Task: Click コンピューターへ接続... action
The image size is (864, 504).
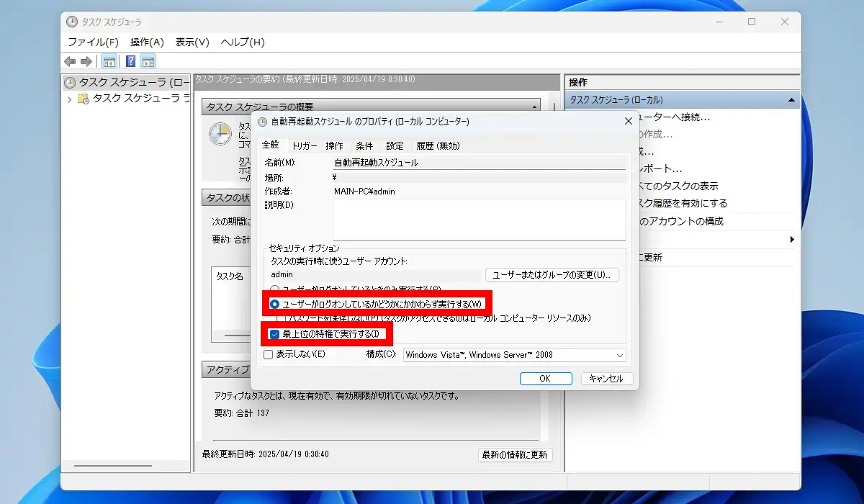Action: coord(675,117)
